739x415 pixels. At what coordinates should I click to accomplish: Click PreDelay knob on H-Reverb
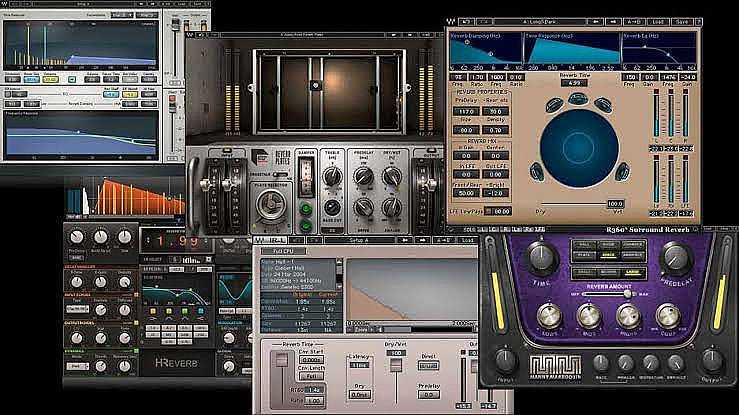click(77, 237)
